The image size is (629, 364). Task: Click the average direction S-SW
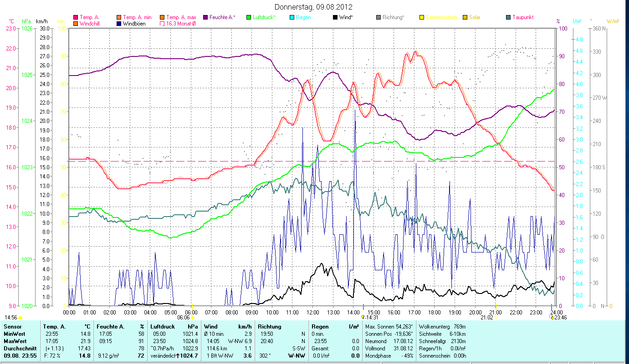click(299, 348)
